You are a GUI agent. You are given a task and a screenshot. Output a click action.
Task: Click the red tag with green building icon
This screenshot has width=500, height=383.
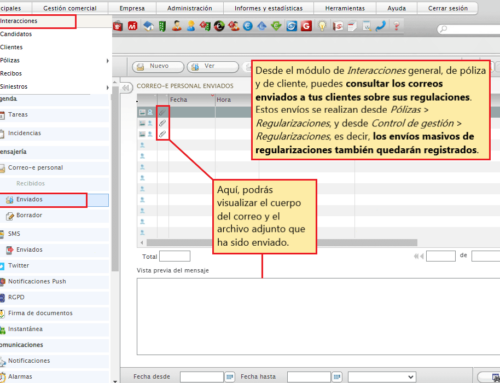pos(205,26)
